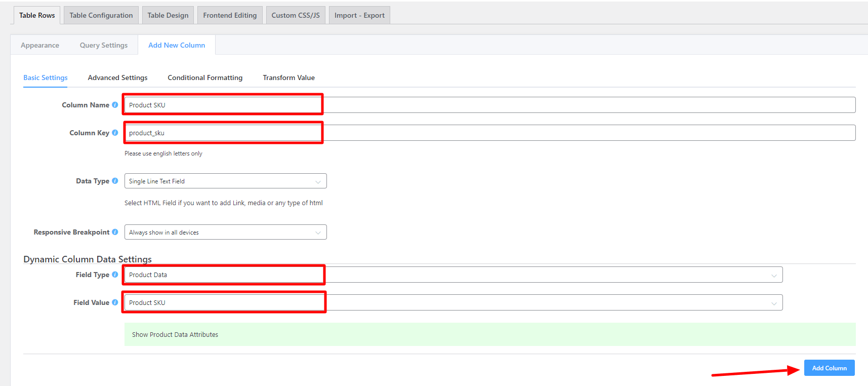This screenshot has height=386, width=868.
Task: Open the Field Value Product SKU dropdown
Action: pos(453,302)
